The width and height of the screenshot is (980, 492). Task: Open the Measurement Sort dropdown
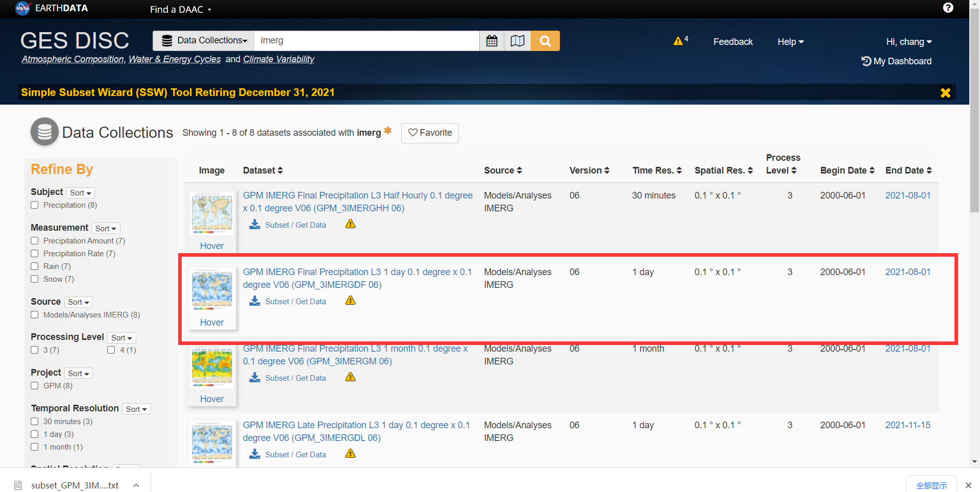(106, 229)
